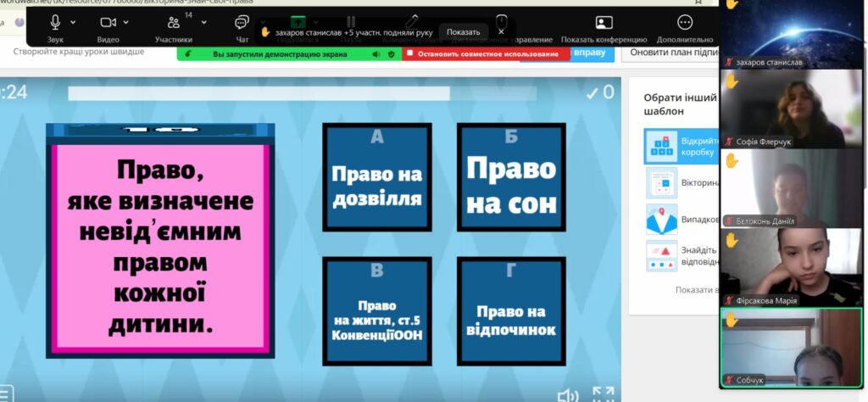Click the browser address bar URL

tap(126, 2)
